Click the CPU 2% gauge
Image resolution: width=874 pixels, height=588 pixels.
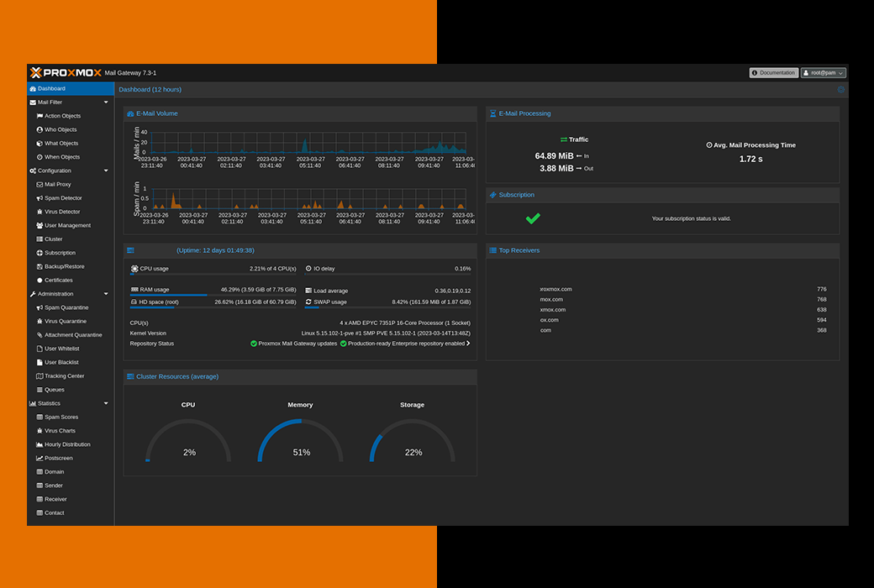coord(188,440)
